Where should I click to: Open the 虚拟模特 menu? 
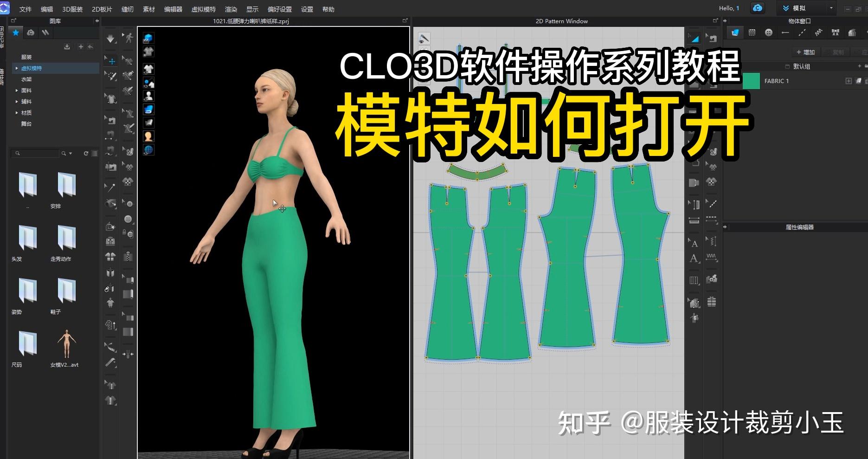[x=203, y=9]
